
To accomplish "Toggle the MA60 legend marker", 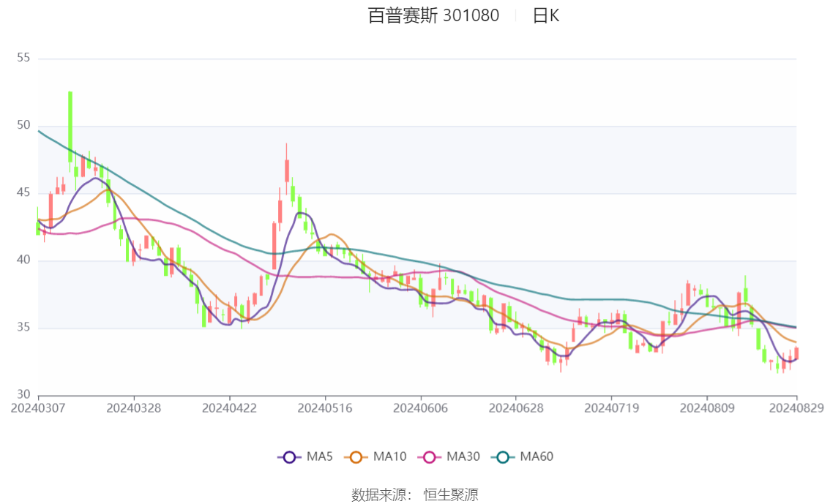I will pos(503,457).
